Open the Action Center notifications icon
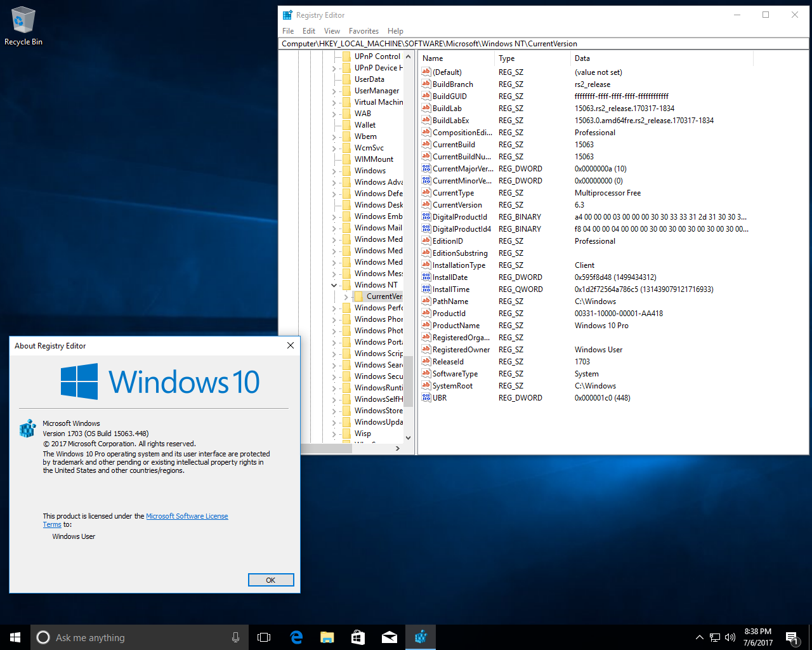 (792, 637)
